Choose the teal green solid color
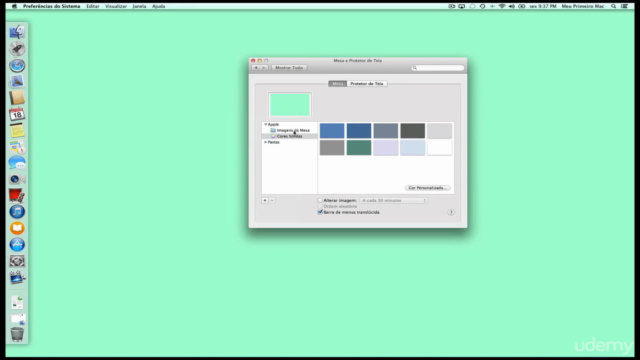This screenshot has height=360, width=640. (359, 148)
